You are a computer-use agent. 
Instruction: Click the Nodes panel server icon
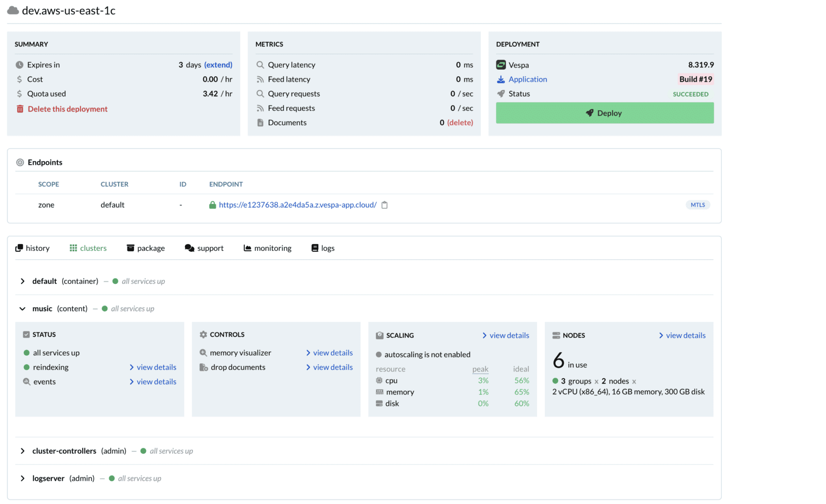(x=556, y=335)
